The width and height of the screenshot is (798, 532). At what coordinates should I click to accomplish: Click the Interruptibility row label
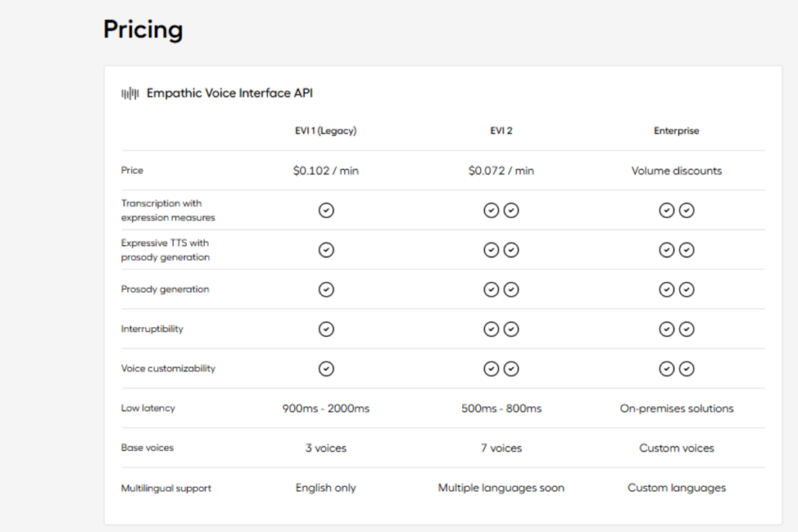152,329
